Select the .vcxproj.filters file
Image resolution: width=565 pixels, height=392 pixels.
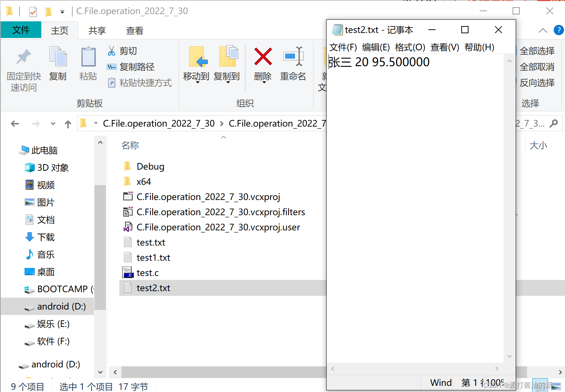(x=214, y=212)
